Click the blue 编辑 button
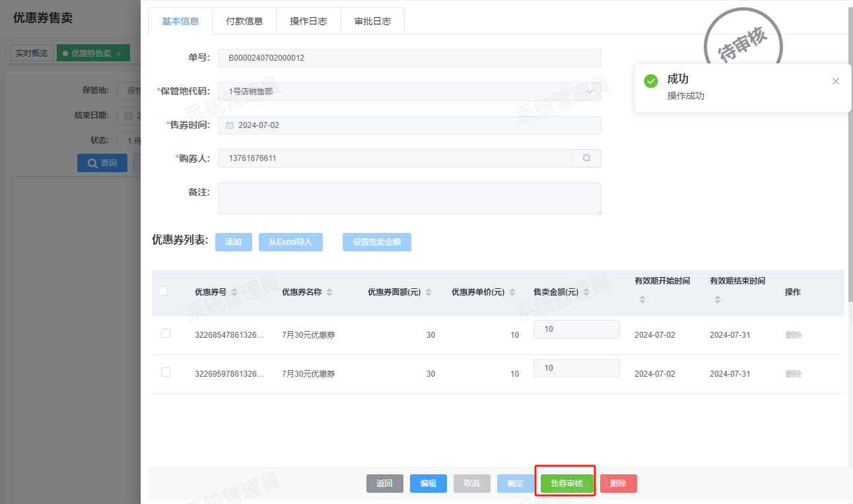Viewport: 853px width, 504px height. tap(428, 484)
